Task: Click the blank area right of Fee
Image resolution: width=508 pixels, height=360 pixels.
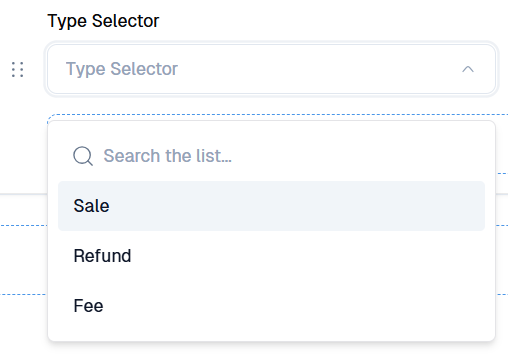Action: 293,306
